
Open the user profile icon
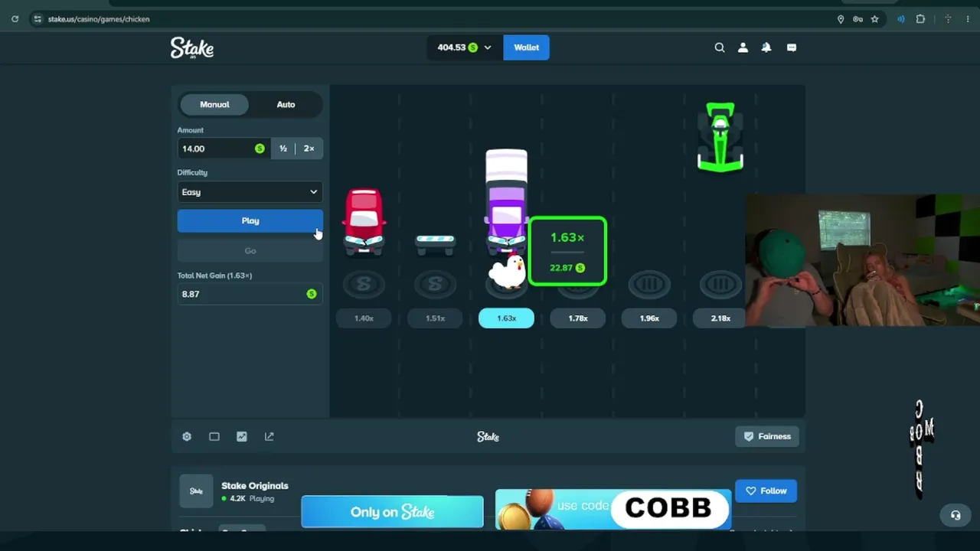(x=743, y=47)
